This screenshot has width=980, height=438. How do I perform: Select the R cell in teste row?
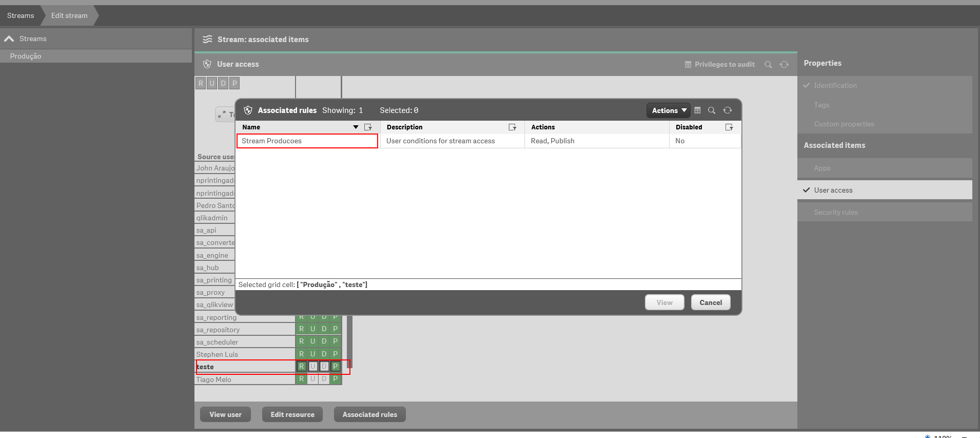click(302, 367)
